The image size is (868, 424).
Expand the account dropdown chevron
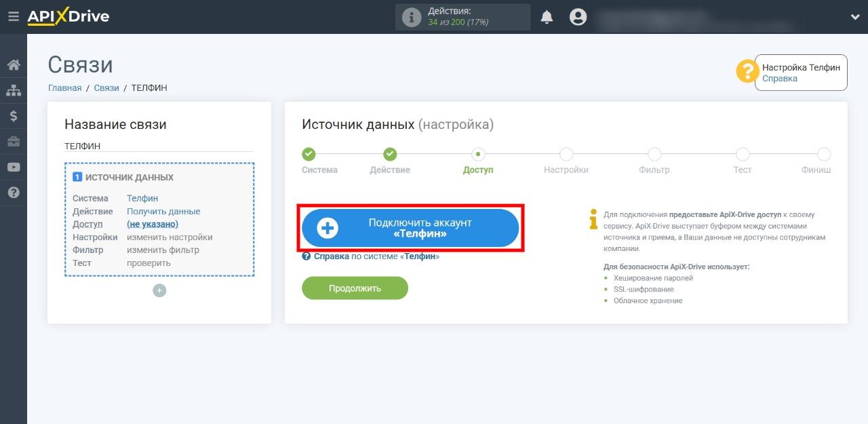pyautogui.click(x=854, y=17)
